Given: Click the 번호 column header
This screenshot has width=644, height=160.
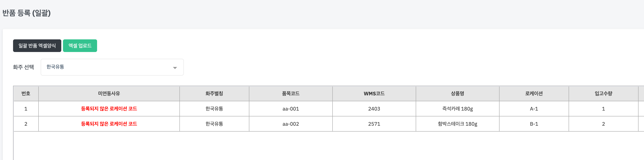Looking at the screenshot, I should [x=26, y=93].
